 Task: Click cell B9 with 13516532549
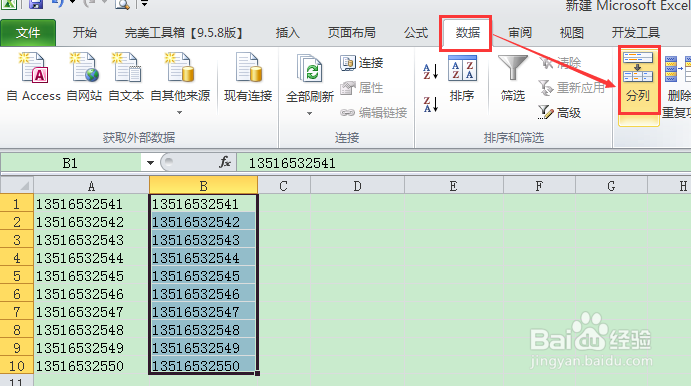click(x=203, y=348)
